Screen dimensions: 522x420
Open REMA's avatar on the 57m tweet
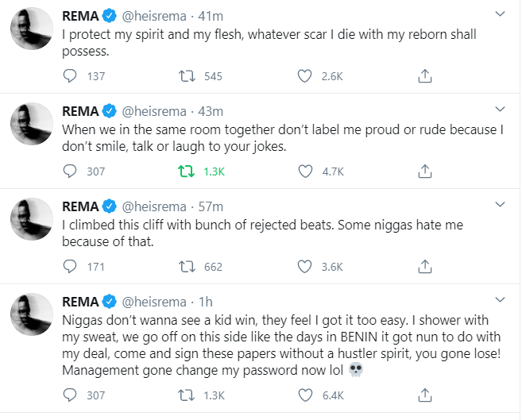pos(32,222)
